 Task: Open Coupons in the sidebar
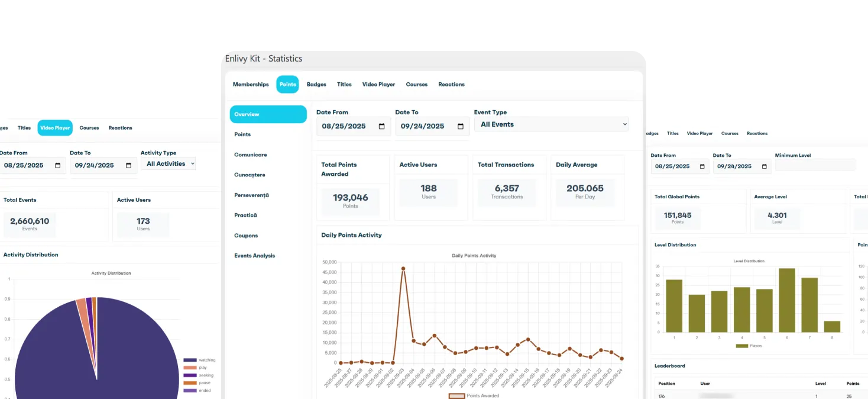tap(246, 236)
